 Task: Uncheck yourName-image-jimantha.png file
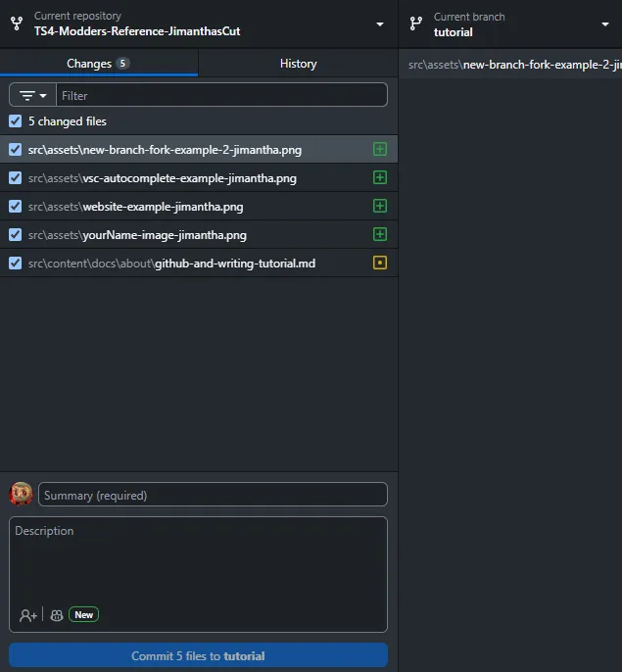click(15, 234)
